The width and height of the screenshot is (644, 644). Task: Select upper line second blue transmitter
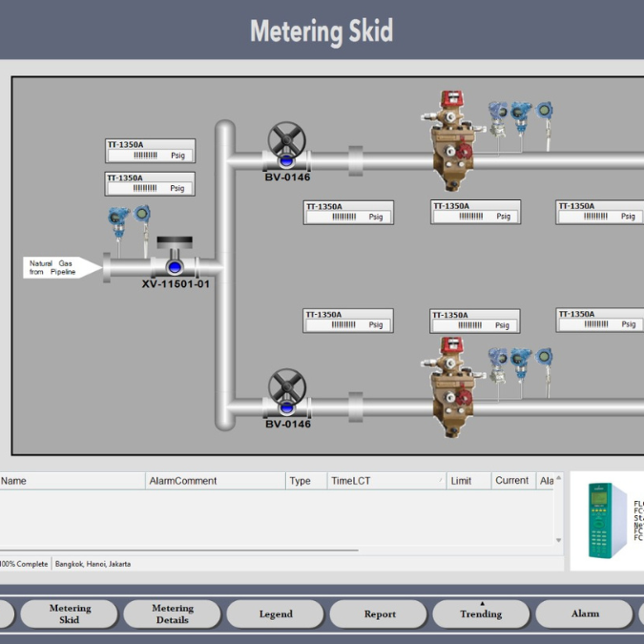coord(521,117)
